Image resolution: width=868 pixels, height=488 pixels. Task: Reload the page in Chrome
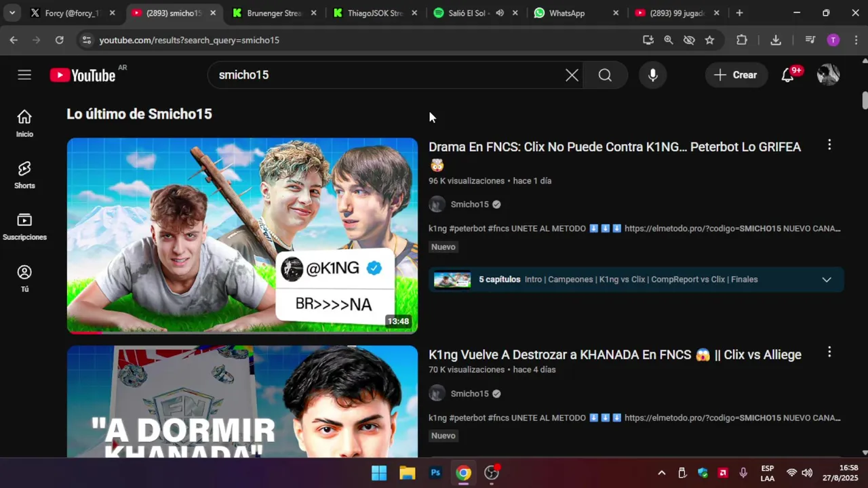coord(59,40)
